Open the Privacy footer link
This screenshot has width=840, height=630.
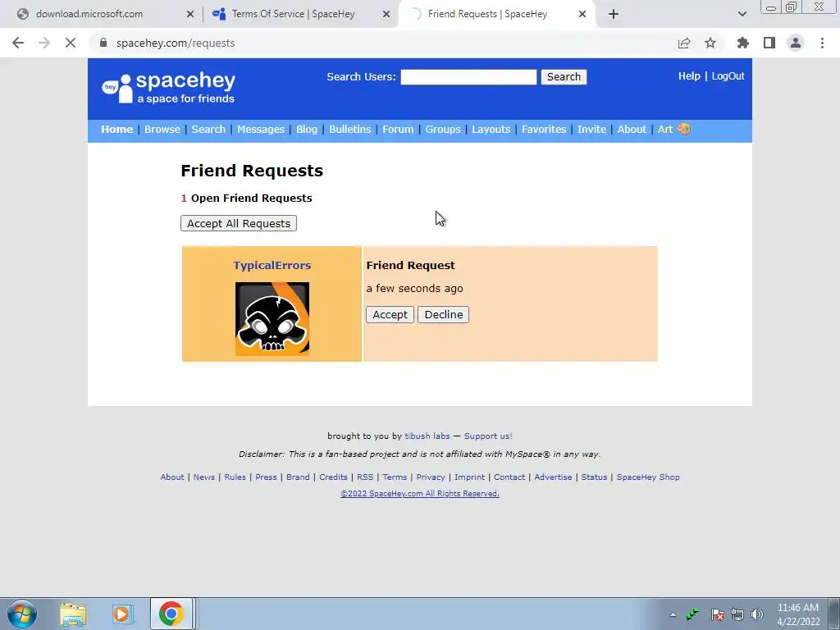431,477
